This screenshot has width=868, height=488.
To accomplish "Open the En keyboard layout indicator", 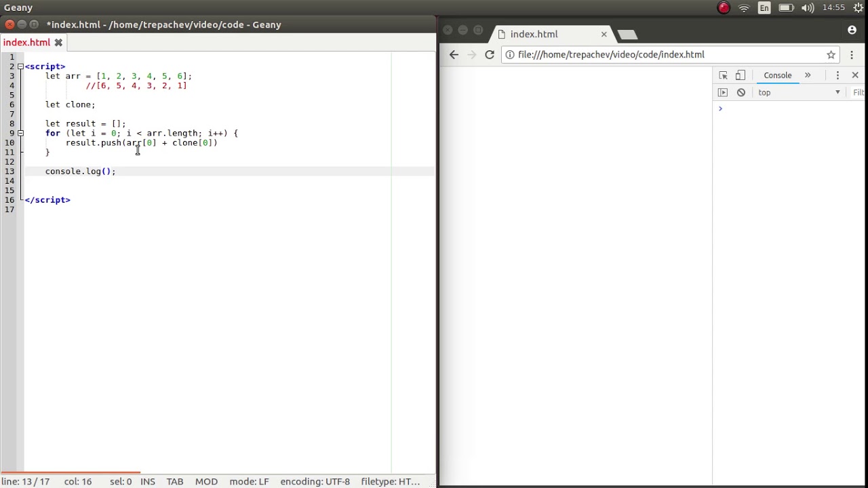I will click(764, 7).
